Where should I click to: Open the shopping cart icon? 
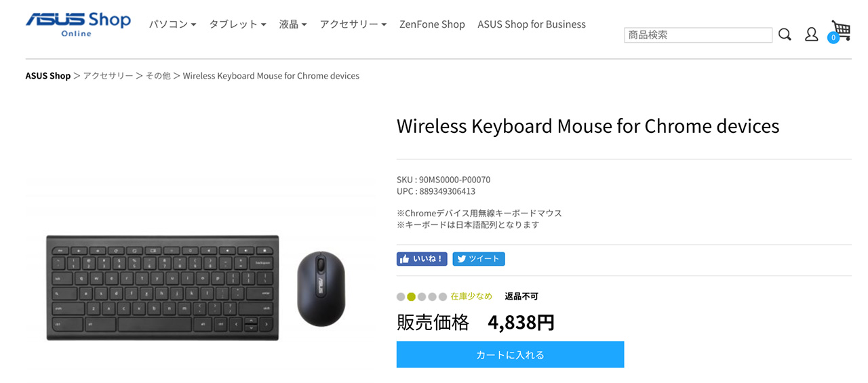pyautogui.click(x=842, y=29)
